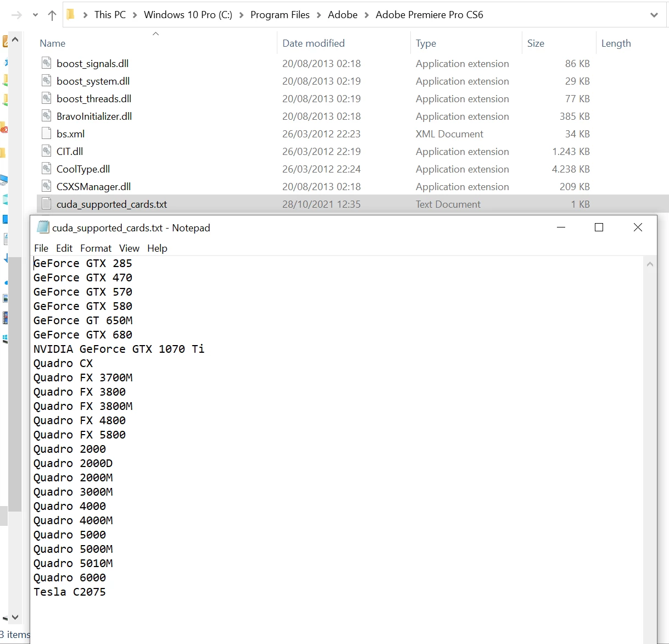
Task: Select the bs.xml file name
Action: pos(70,134)
